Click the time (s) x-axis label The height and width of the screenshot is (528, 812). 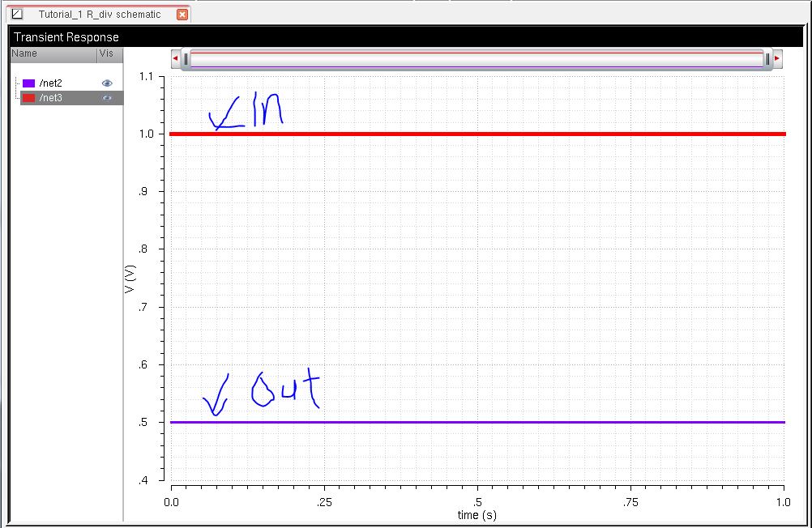point(477,515)
